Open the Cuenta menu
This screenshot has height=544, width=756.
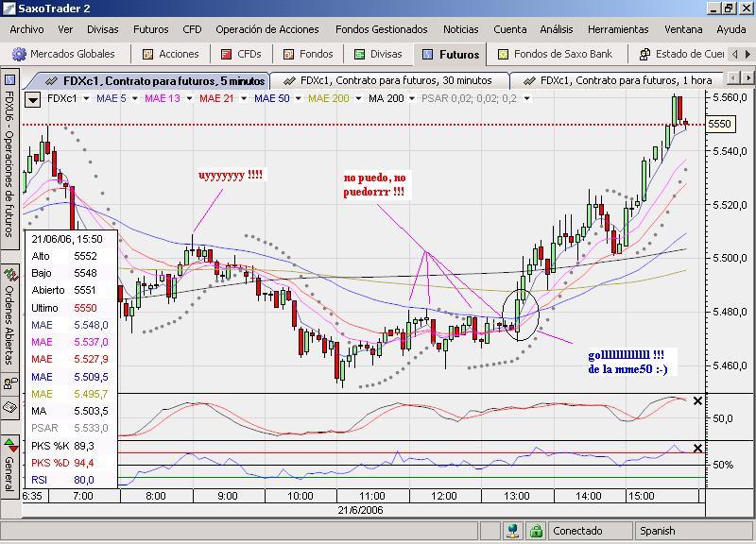(509, 29)
